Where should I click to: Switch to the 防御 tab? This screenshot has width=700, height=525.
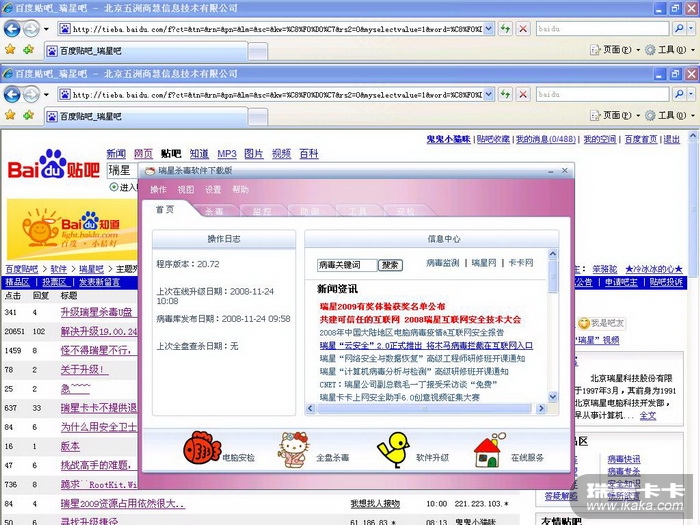tap(310, 211)
